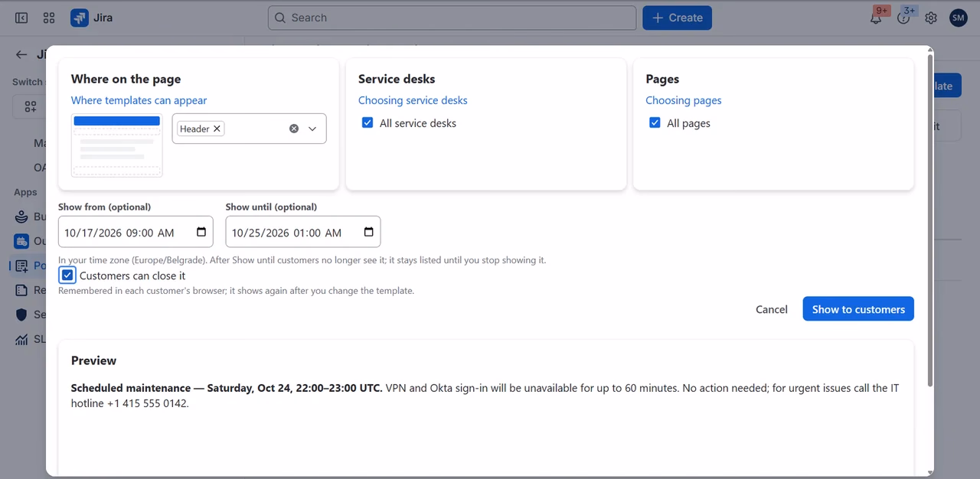Open the calendar picker for Show until
The height and width of the screenshot is (479, 980).
pyautogui.click(x=368, y=232)
